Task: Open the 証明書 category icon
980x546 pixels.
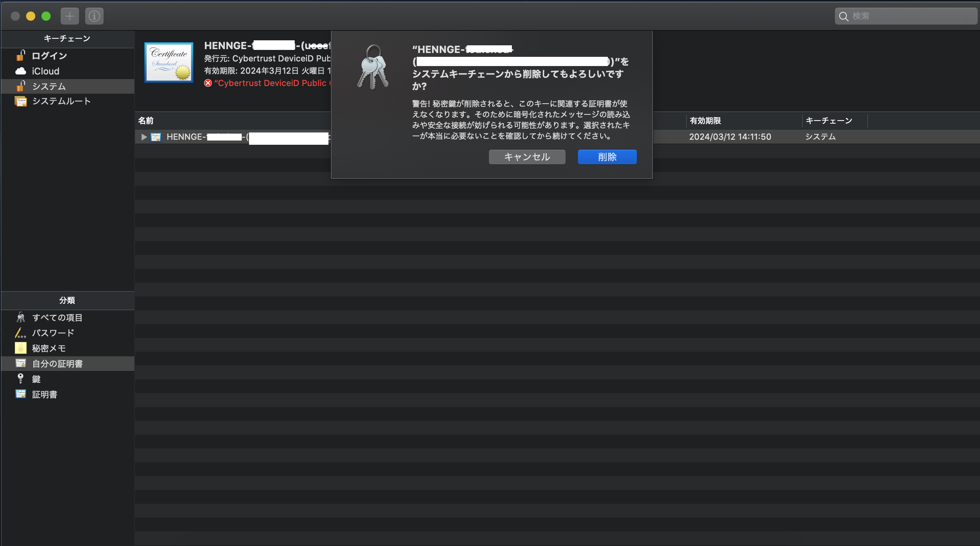Action: (x=21, y=394)
